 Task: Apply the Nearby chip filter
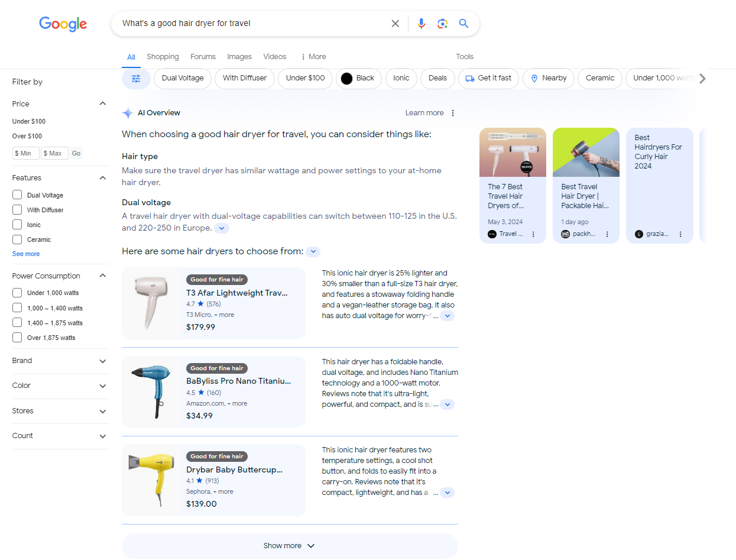tap(549, 78)
